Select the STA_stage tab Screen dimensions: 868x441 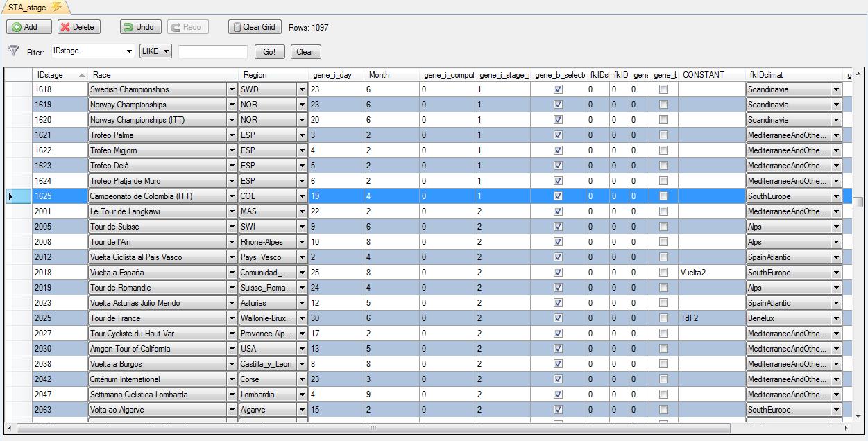28,8
